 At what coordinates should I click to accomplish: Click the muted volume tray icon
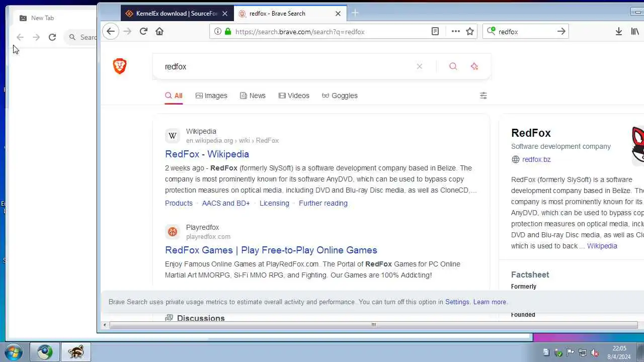coord(594,352)
